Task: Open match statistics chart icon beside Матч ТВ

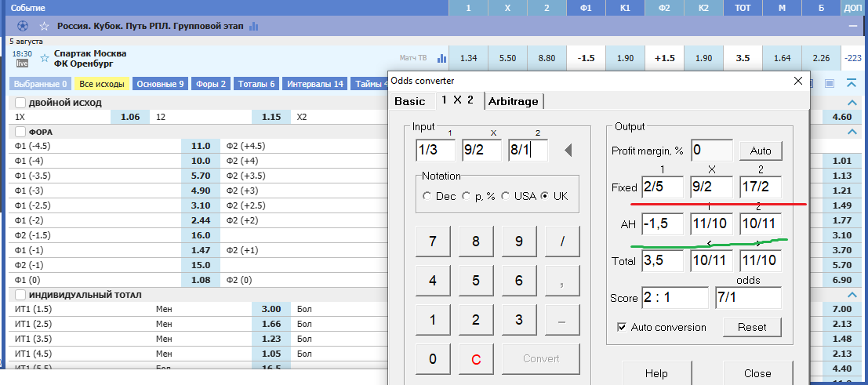Action: pyautogui.click(x=441, y=57)
